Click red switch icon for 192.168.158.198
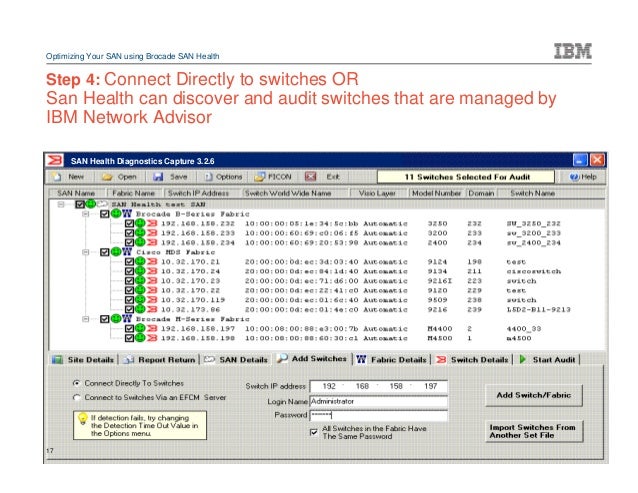 click(x=152, y=338)
